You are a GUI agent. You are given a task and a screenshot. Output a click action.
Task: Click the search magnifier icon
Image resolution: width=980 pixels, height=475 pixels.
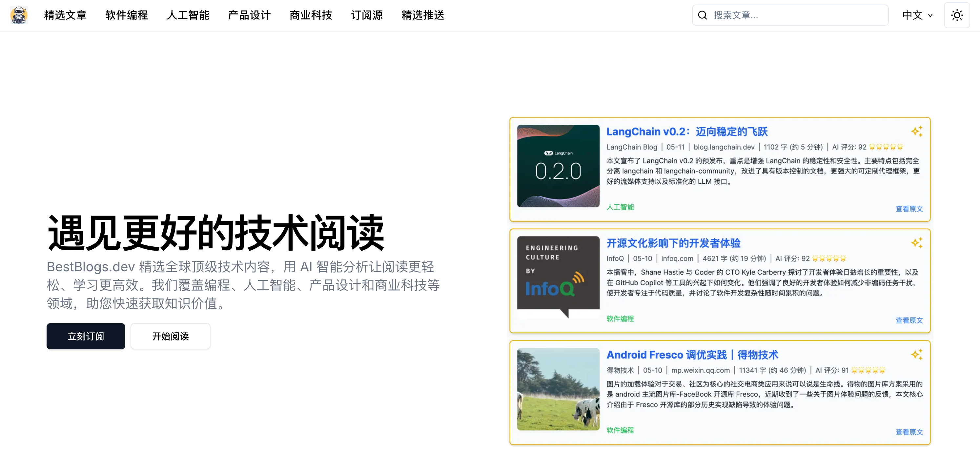pos(702,15)
